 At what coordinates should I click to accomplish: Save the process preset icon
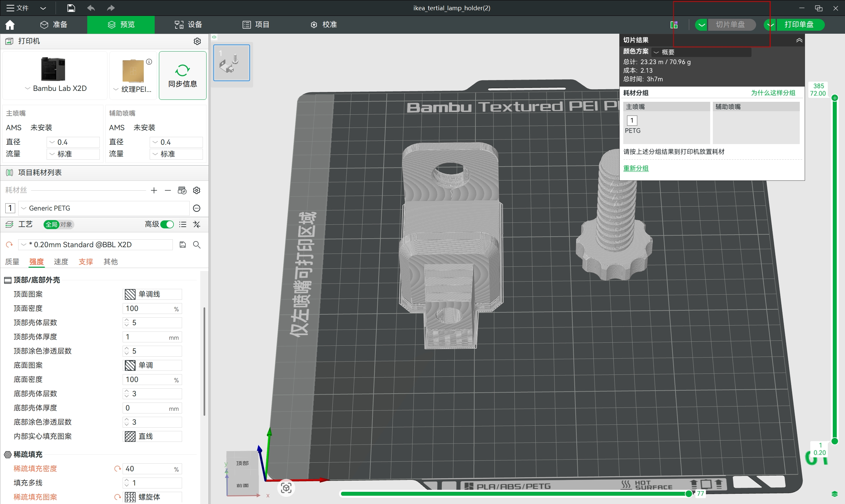point(183,245)
